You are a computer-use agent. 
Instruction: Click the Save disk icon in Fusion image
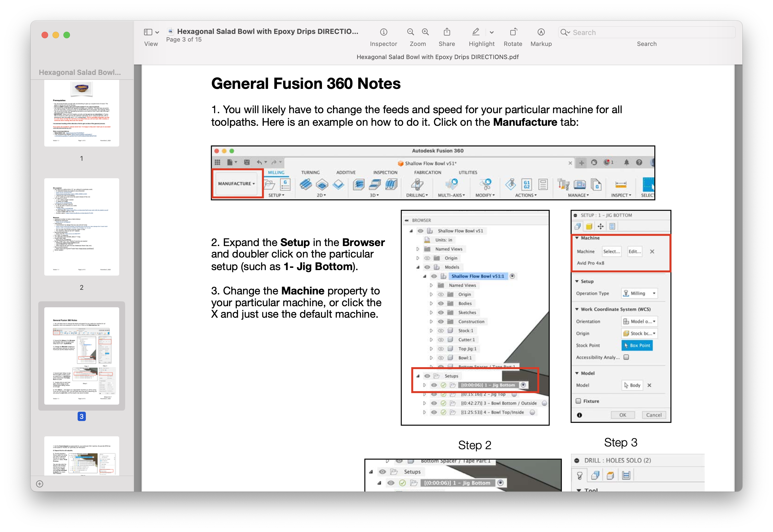click(x=247, y=162)
